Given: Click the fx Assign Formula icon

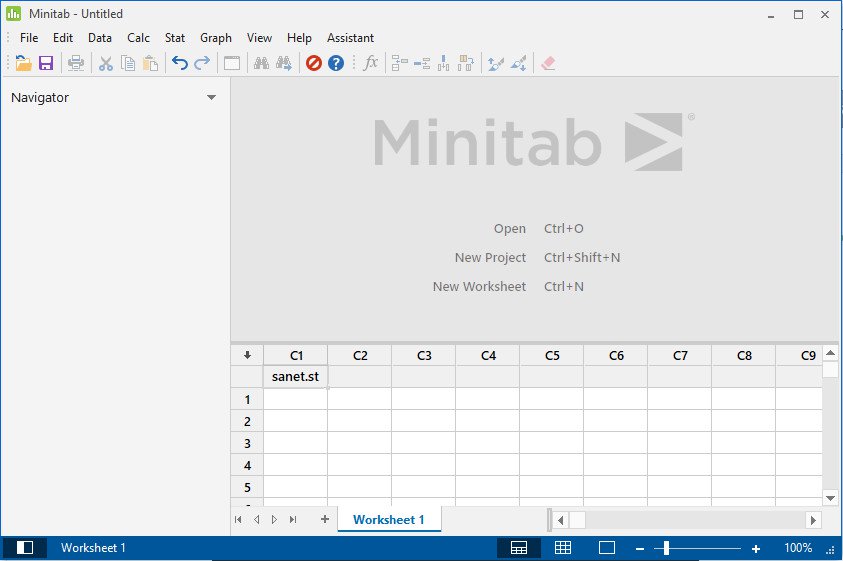Looking at the screenshot, I should [371, 63].
